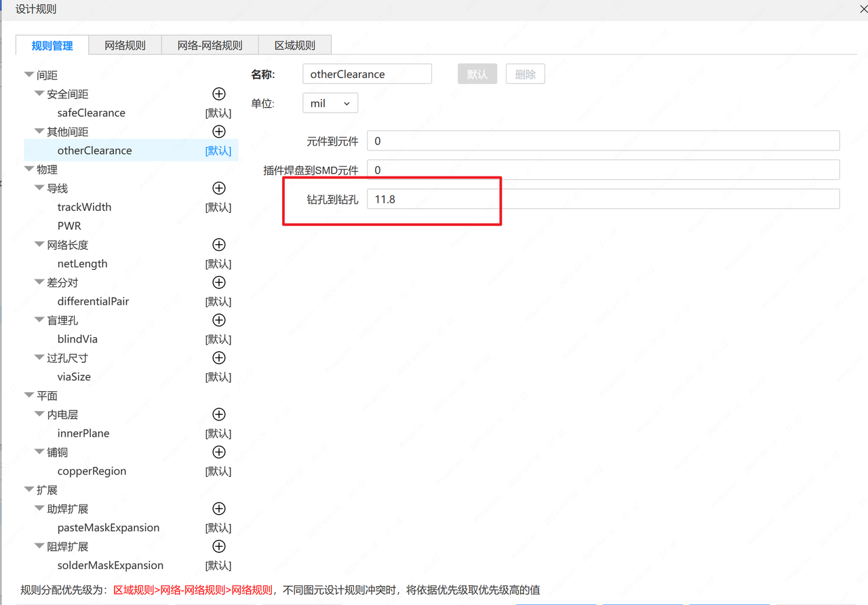The height and width of the screenshot is (605, 868).
Task: Select the differentialPair rule
Action: click(x=94, y=301)
